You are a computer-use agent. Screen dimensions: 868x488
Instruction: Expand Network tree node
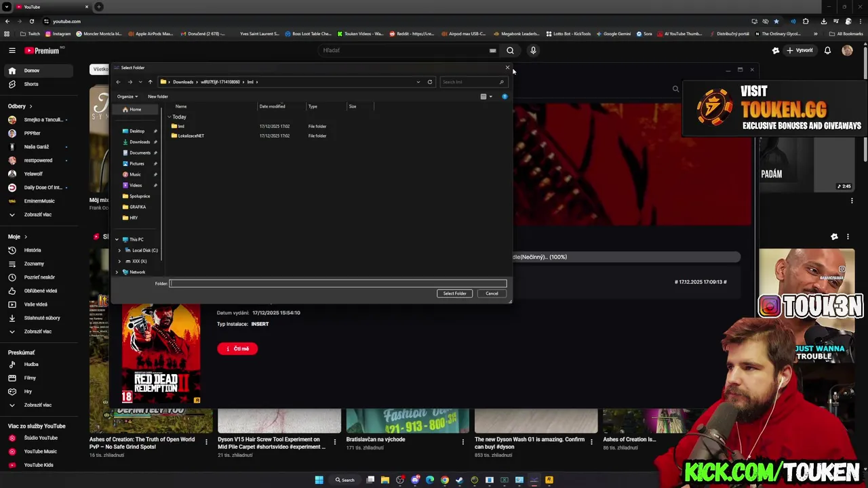point(117,272)
